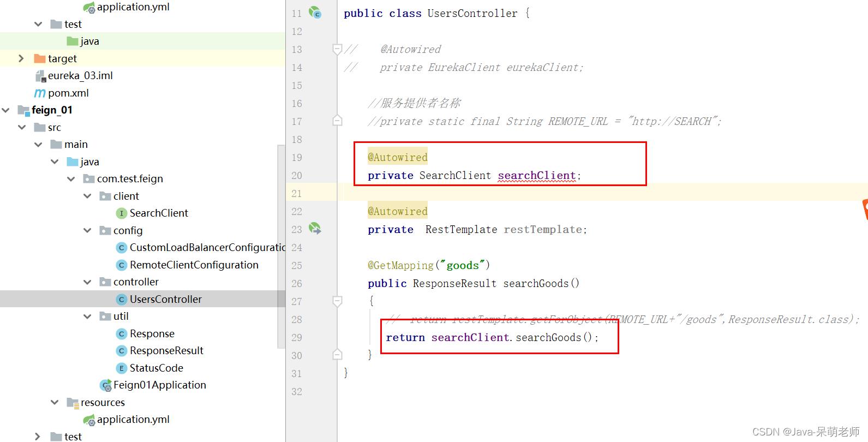Image resolution: width=868 pixels, height=442 pixels.
Task: Select pom.xml in the project tree
Action: tap(68, 93)
